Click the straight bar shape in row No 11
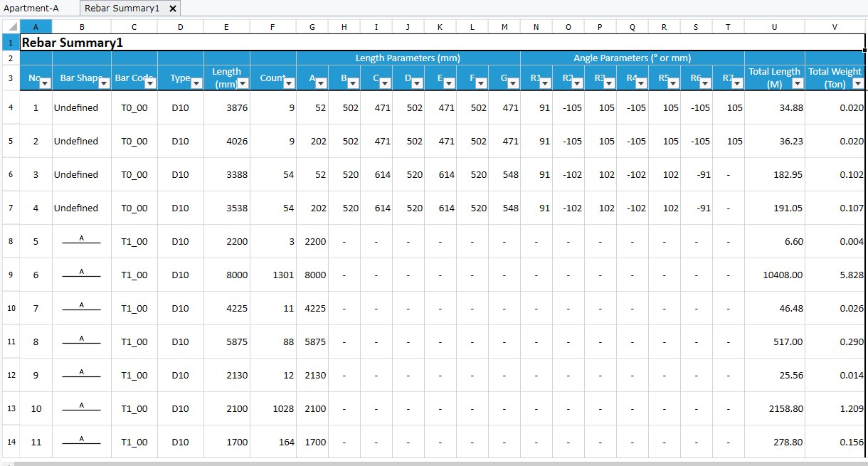The image size is (868, 466). pos(82,442)
